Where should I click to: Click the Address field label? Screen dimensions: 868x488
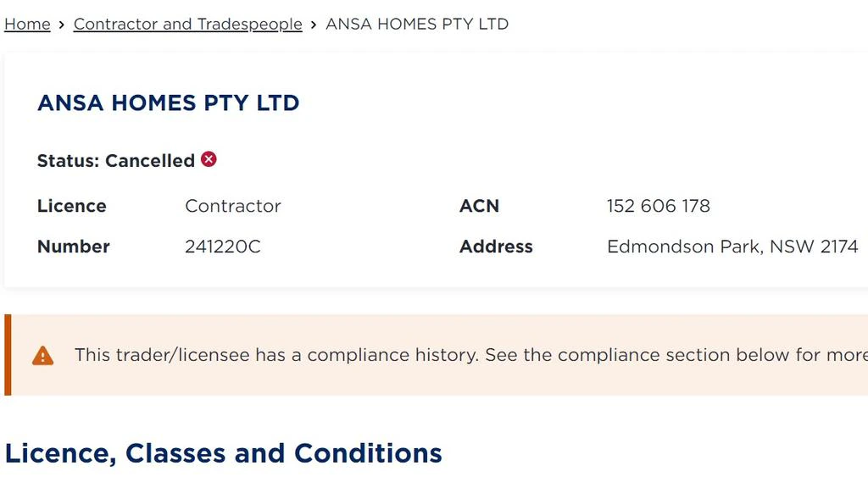coord(496,247)
